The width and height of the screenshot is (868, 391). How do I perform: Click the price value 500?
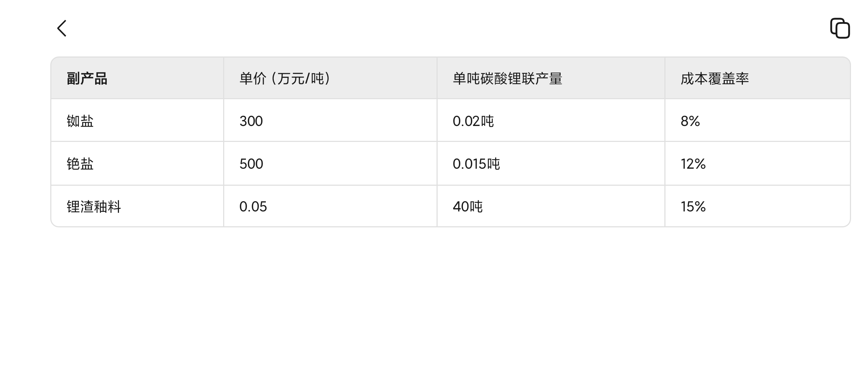(251, 164)
